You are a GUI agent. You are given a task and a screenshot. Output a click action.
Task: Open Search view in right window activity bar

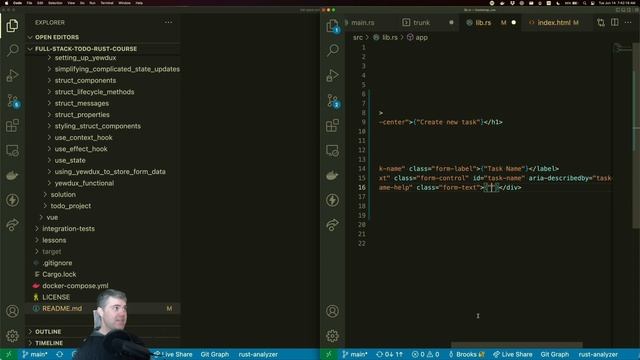[x=333, y=51]
